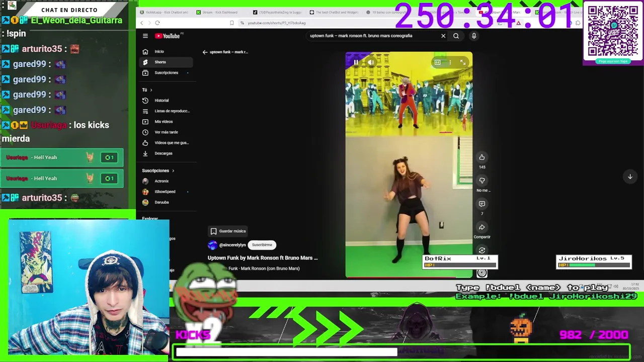The image size is (644, 362).
Task: Click the Uptown Funk Short title text
Action: [263, 258]
